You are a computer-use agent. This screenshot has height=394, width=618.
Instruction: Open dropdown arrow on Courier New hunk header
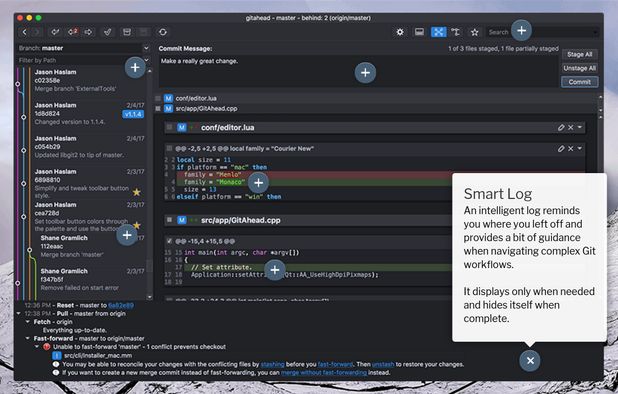click(x=580, y=149)
